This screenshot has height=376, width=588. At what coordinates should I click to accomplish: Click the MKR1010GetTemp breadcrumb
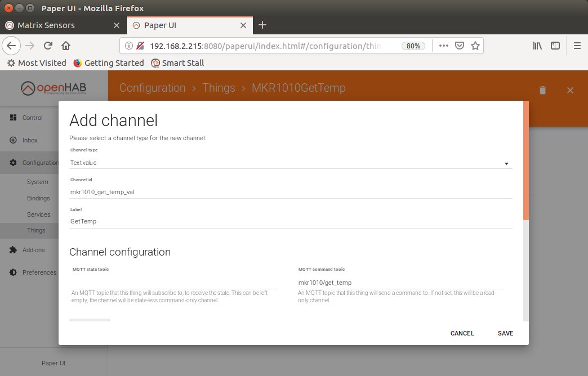(299, 88)
